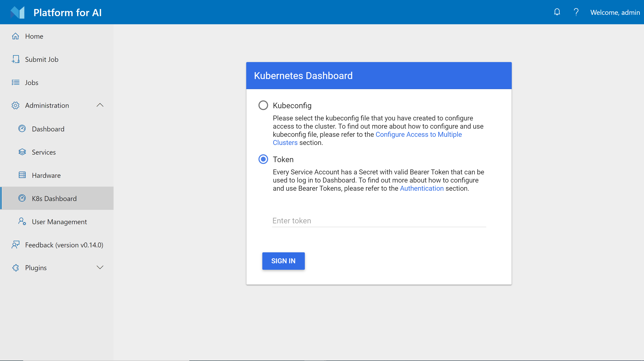Click the User Management person icon

pyautogui.click(x=22, y=221)
